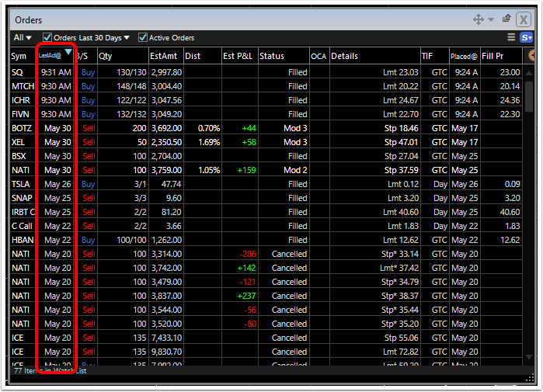
Task: Open the title bar dropdown arrow beside move icon
Action: pyautogui.click(x=491, y=19)
